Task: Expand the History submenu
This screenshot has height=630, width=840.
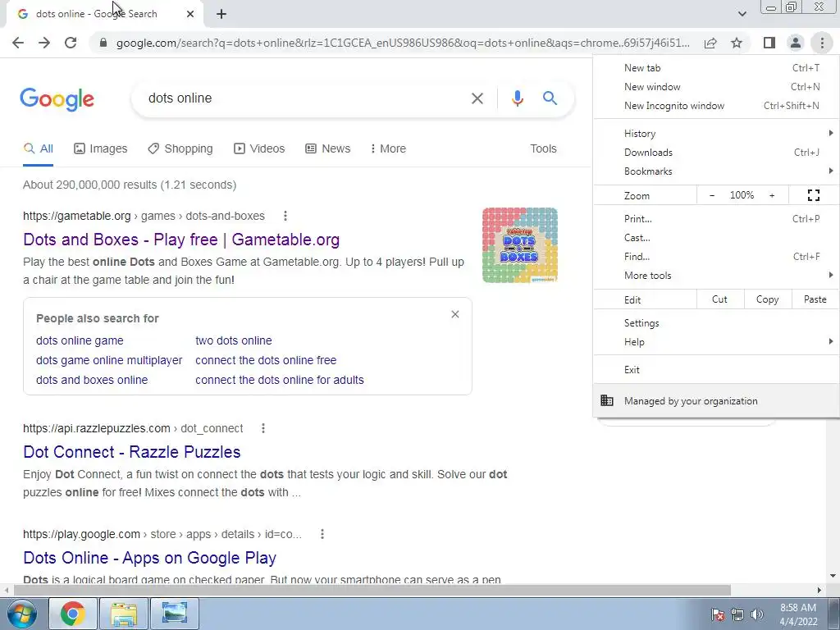Action: coord(716,134)
